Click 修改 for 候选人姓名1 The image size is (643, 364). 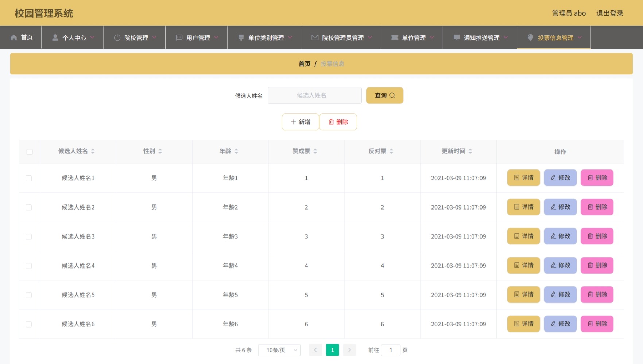[560, 178]
